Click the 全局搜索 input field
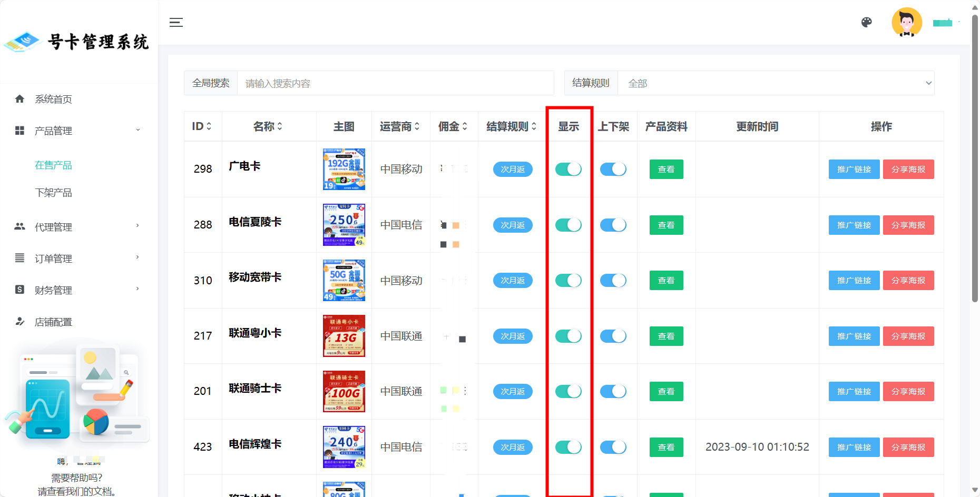 pos(396,83)
